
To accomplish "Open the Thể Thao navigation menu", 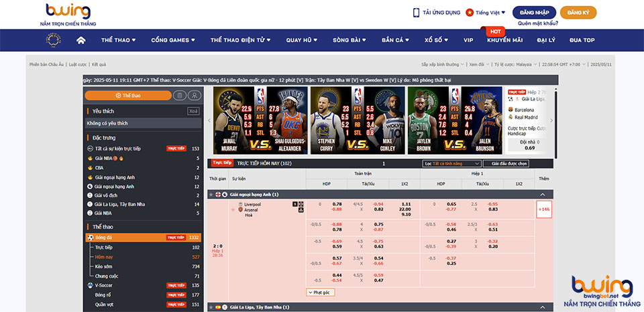I will (118, 40).
